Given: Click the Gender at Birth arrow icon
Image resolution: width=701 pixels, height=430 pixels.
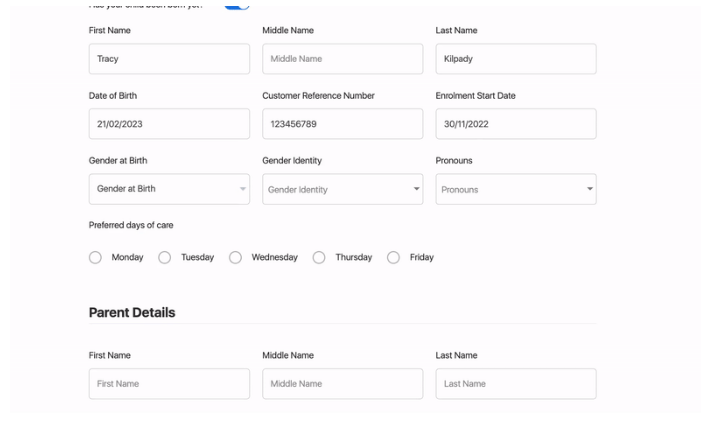Looking at the screenshot, I should [242, 189].
